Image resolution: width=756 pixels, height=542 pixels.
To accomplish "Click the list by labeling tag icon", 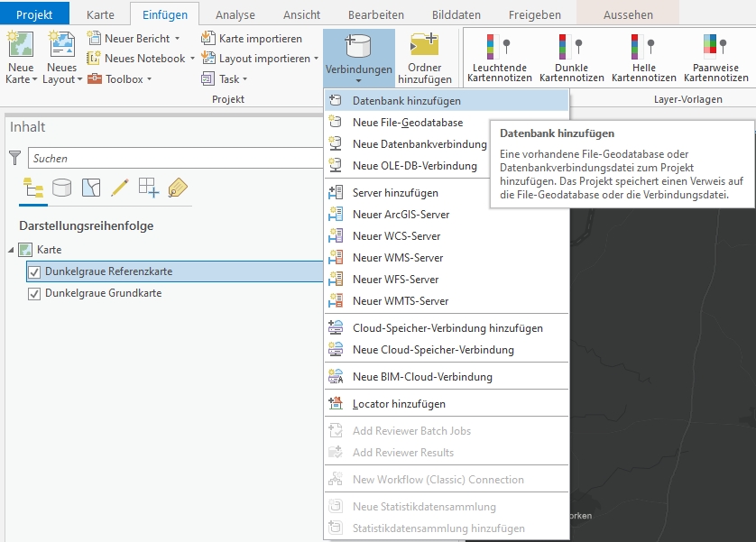I will [x=177, y=188].
